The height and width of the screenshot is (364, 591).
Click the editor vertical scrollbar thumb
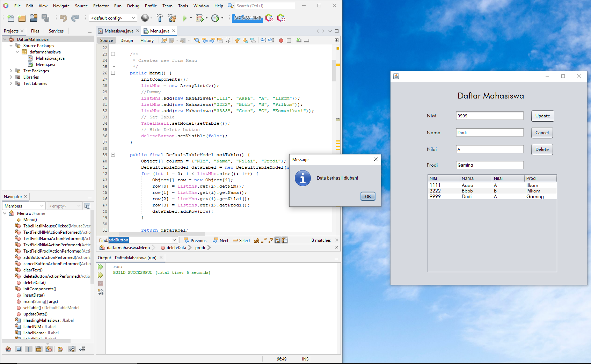click(x=334, y=70)
